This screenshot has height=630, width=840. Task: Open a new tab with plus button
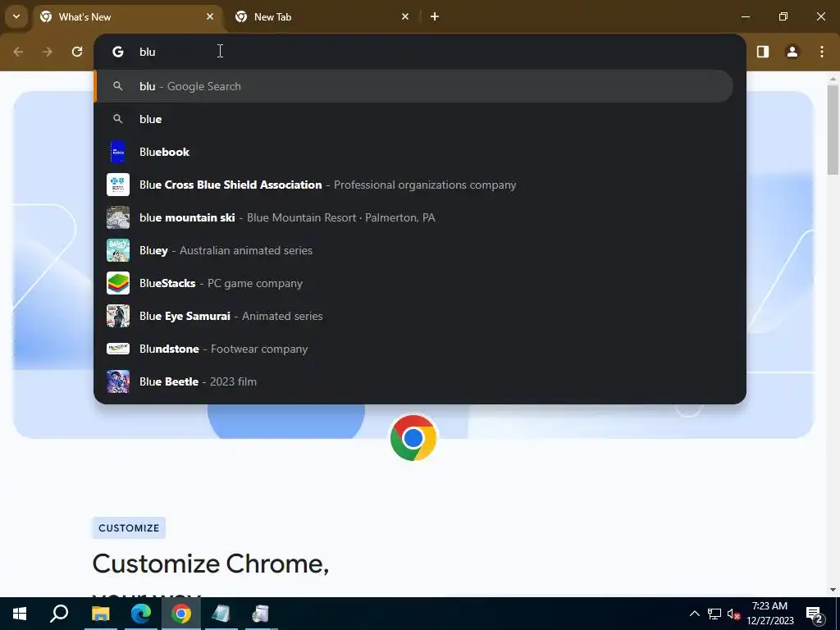[x=435, y=16]
